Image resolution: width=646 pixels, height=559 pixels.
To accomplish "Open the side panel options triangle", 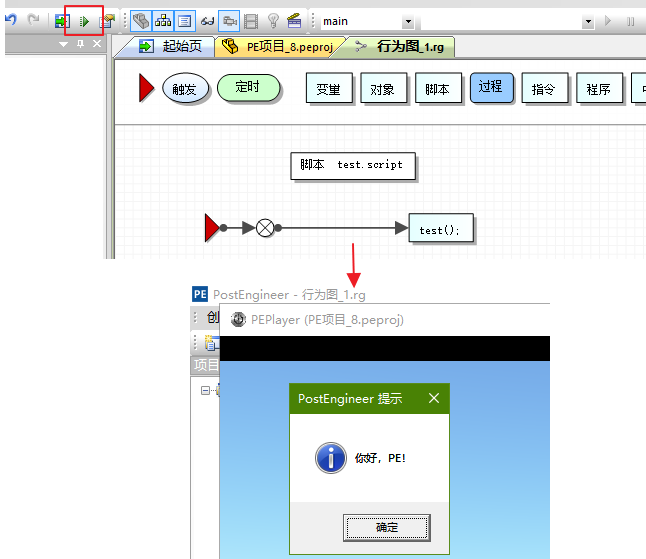I will [63, 44].
